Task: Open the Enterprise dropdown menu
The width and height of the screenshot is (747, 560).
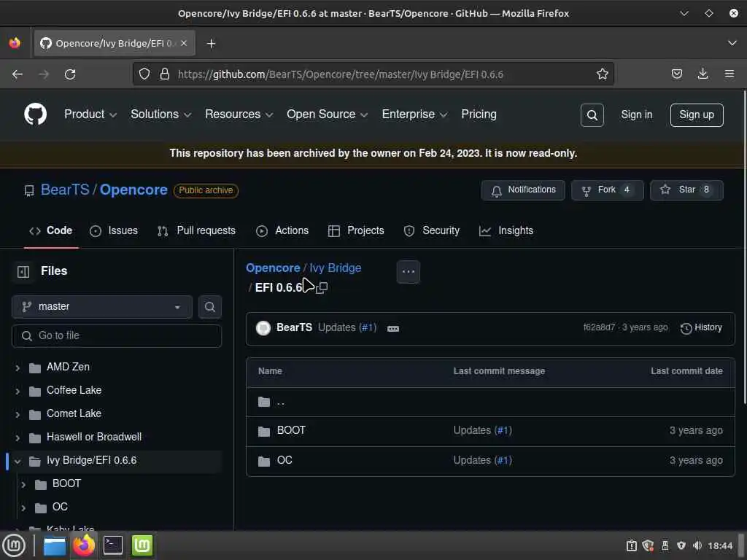Action: 414,114
